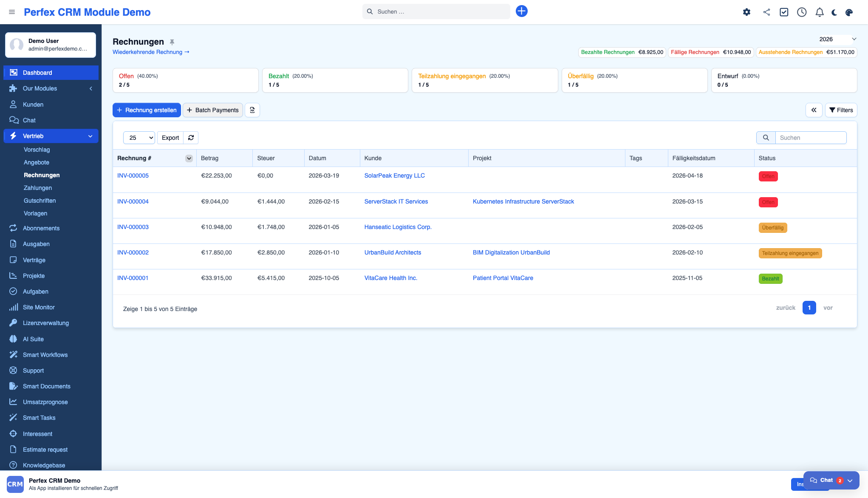
Task: Pin Rechnungen page with pushpin icon
Action: click(172, 42)
